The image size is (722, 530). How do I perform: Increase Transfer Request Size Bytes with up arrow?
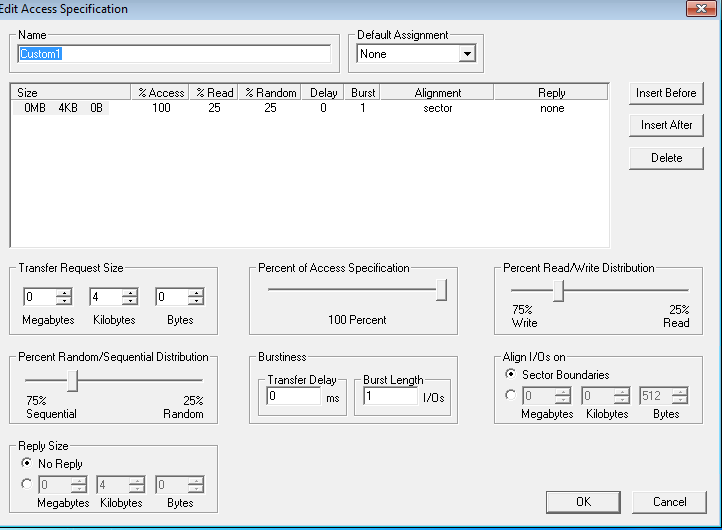pos(196,292)
